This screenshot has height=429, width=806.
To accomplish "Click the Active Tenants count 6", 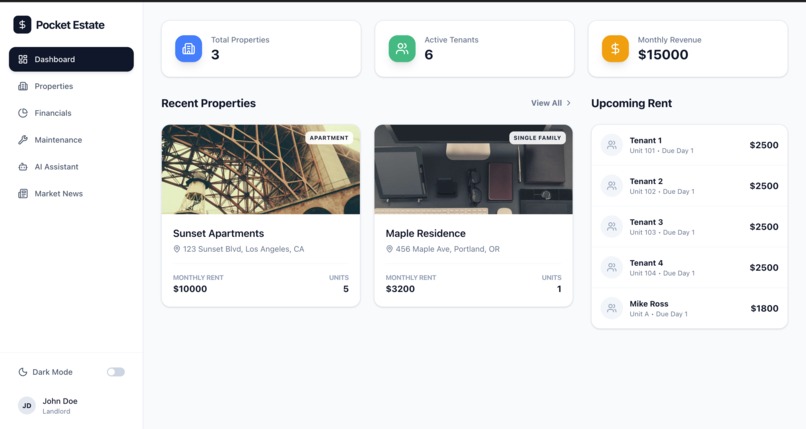I will (429, 54).
